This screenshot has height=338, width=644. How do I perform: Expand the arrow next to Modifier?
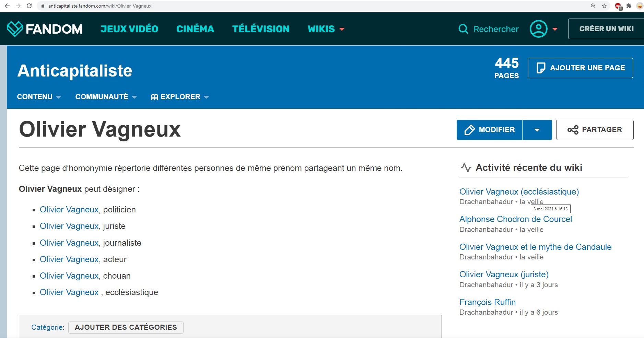point(537,130)
